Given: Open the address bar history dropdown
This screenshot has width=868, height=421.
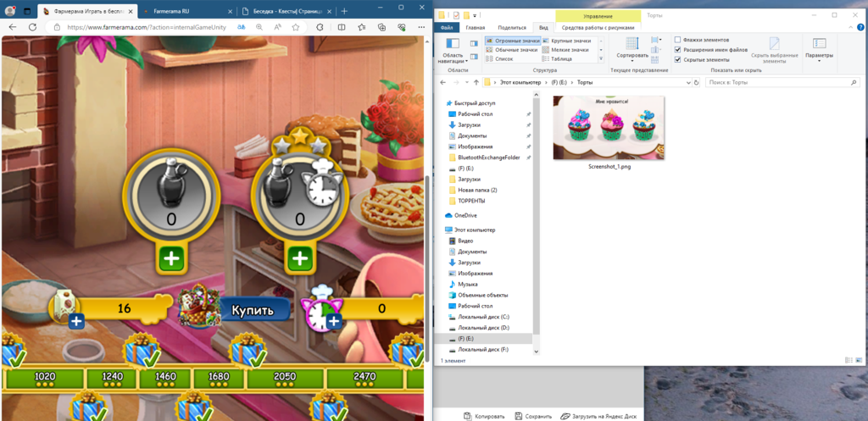Looking at the screenshot, I should pyautogui.click(x=688, y=82).
